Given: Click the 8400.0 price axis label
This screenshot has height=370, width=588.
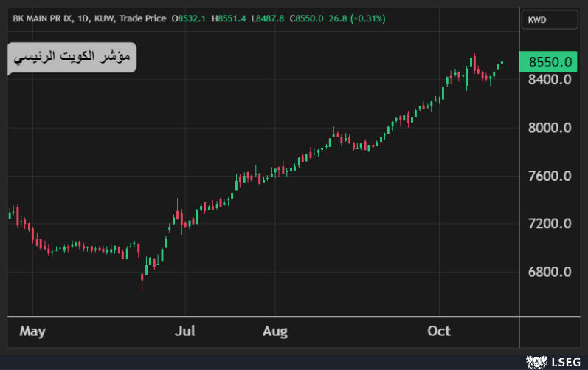Looking at the screenshot, I should click(550, 79).
